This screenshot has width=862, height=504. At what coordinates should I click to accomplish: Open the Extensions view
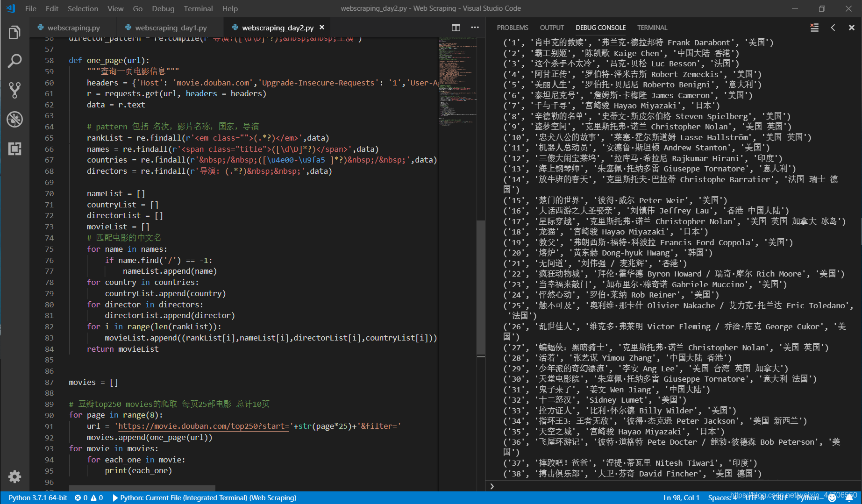[14, 149]
